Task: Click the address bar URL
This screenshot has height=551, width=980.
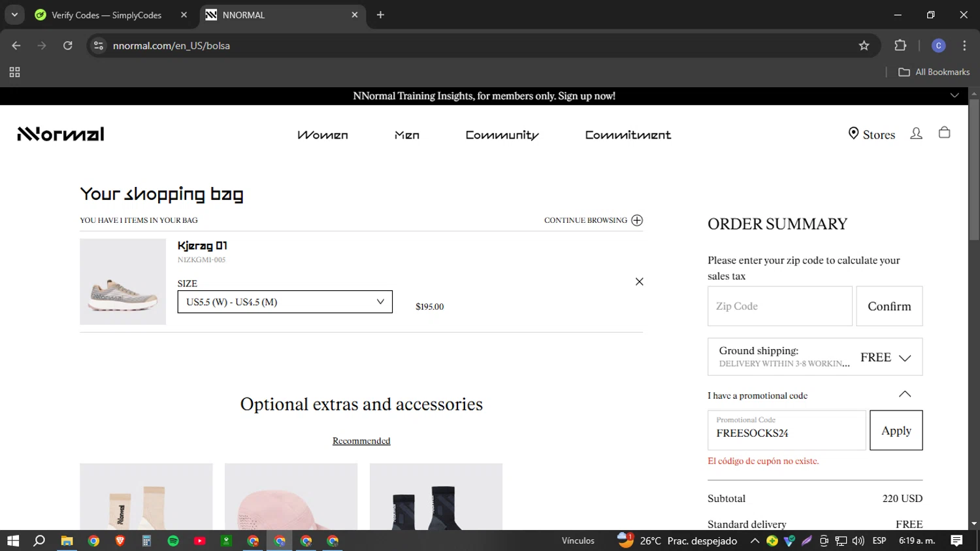Action: [x=171, y=46]
